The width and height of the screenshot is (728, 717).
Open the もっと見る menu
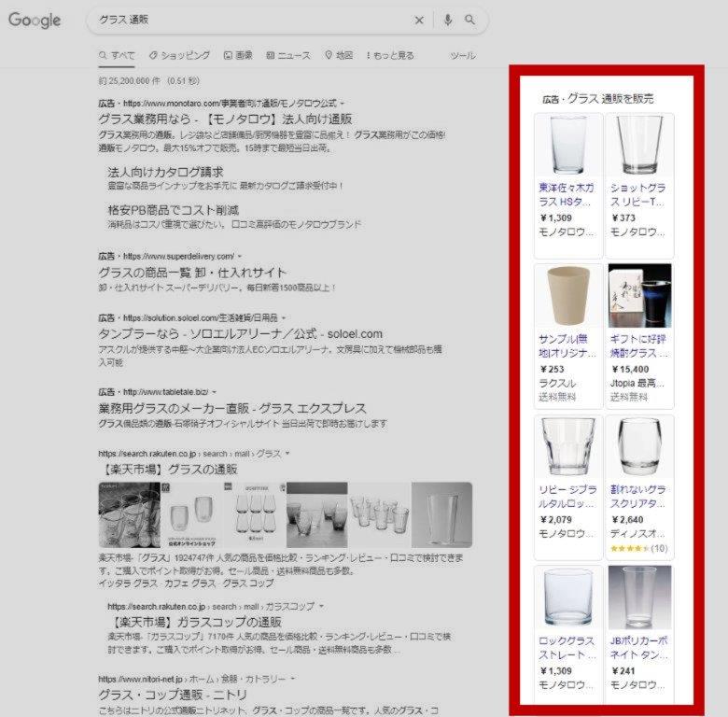click(390, 55)
